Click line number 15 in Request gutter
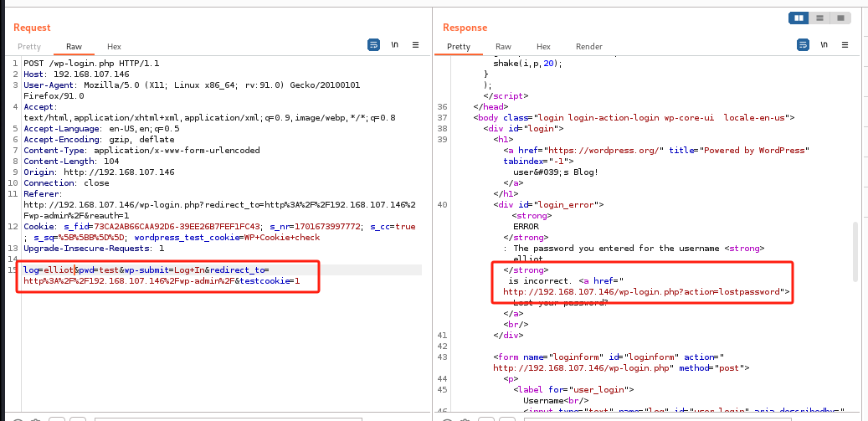Viewport: 868px width, 421px height. click(x=13, y=270)
